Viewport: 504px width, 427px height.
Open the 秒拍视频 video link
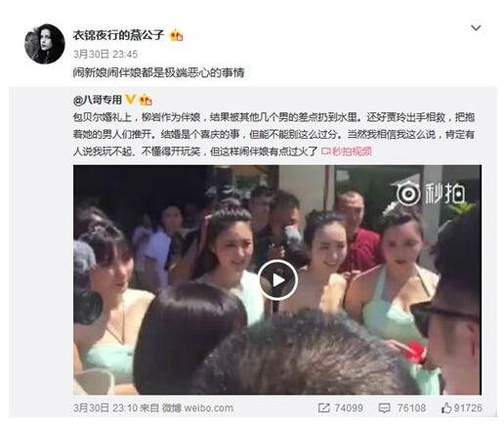tap(347, 151)
